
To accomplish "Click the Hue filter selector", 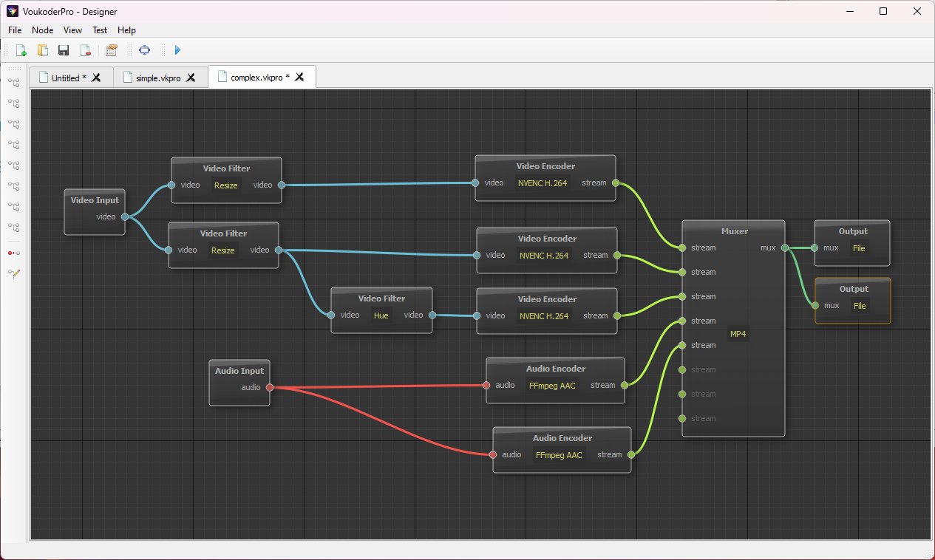I will 381,315.
